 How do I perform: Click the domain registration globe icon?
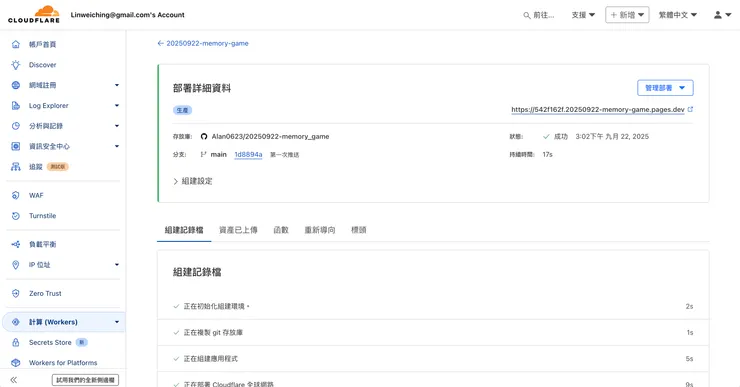[16, 85]
